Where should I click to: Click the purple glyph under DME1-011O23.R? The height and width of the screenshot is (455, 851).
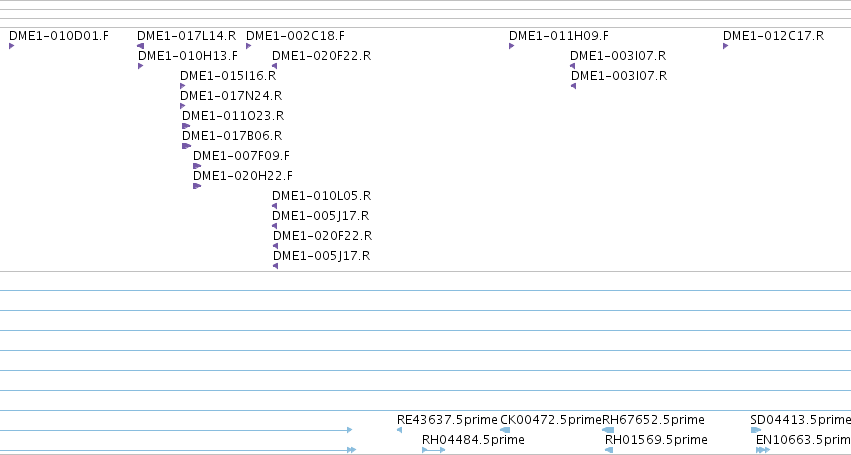pos(186,126)
